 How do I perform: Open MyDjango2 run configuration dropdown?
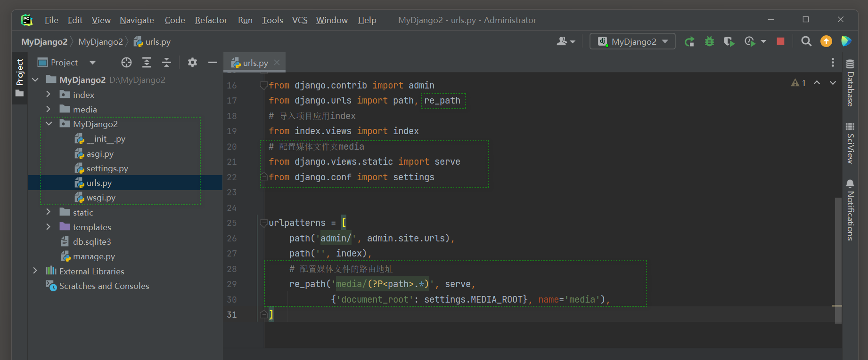632,41
